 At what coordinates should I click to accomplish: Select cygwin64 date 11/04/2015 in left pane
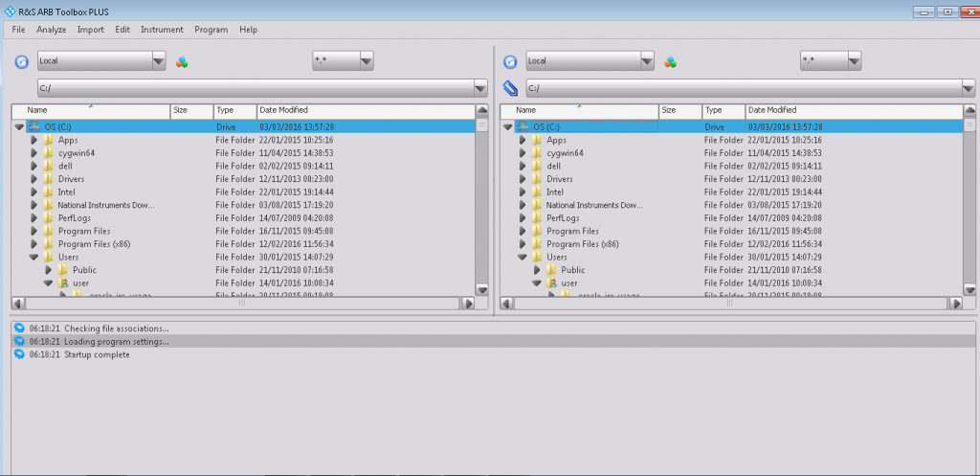pyautogui.click(x=297, y=153)
